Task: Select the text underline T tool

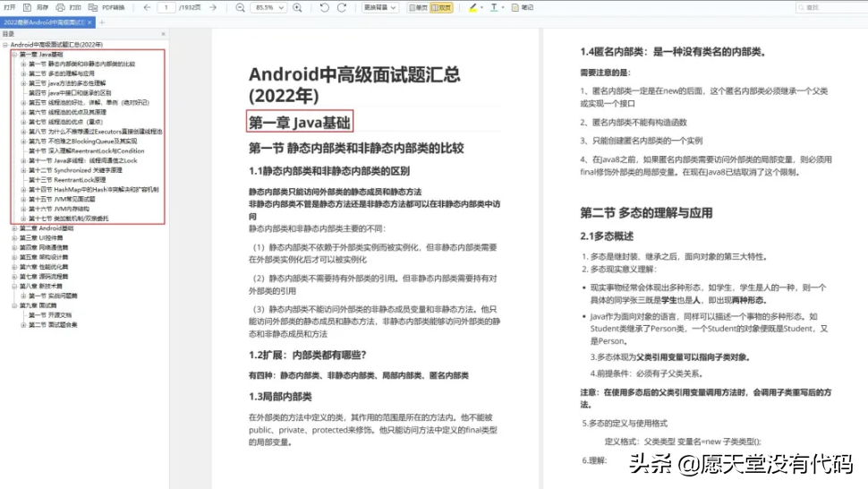Action: tap(494, 7)
